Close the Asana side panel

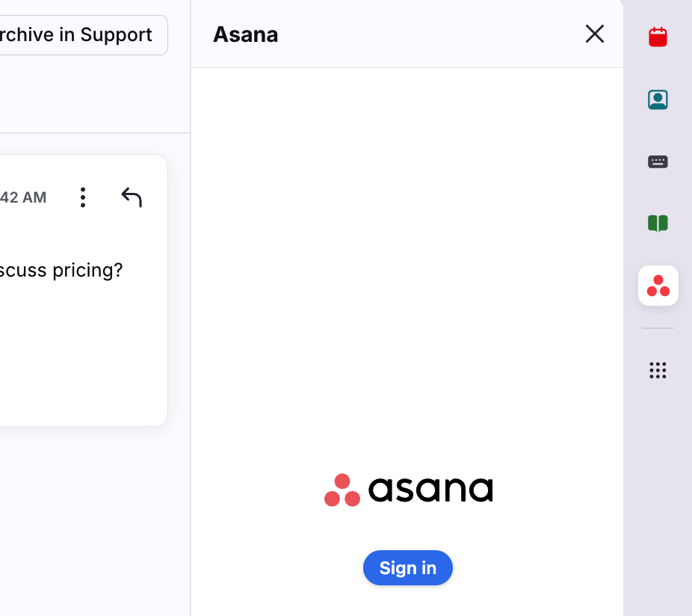tap(595, 34)
